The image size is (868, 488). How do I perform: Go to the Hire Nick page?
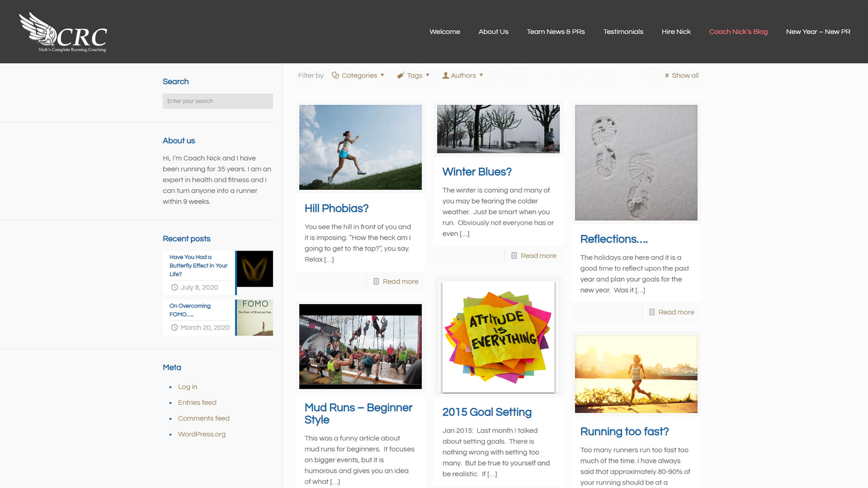click(676, 31)
